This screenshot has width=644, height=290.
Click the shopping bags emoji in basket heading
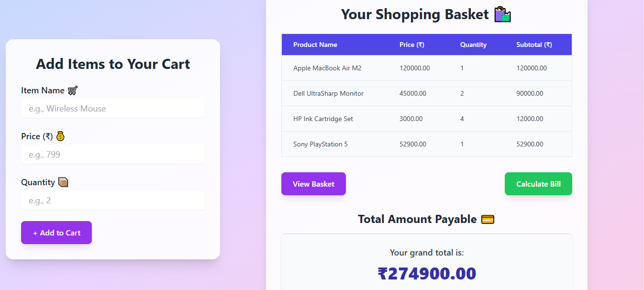tap(503, 14)
